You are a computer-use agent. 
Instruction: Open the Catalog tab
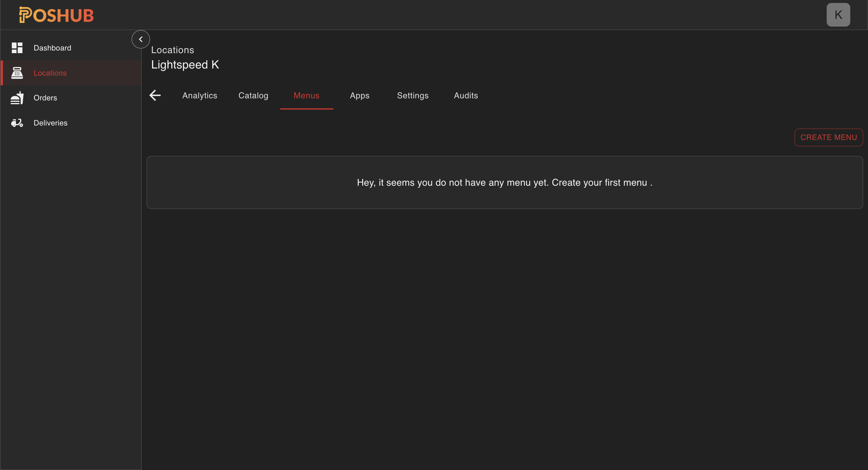253,95
